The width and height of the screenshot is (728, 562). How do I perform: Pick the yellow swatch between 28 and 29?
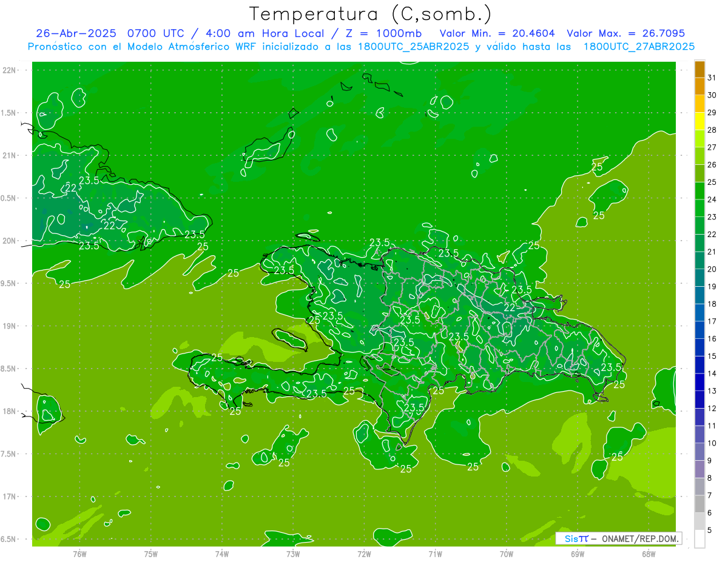(699, 121)
